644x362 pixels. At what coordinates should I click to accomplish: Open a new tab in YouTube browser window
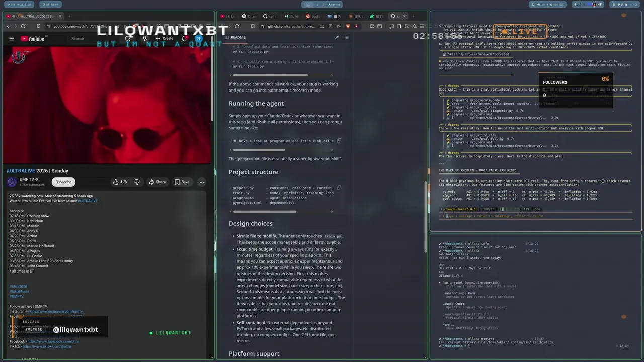pyautogui.click(x=69, y=16)
